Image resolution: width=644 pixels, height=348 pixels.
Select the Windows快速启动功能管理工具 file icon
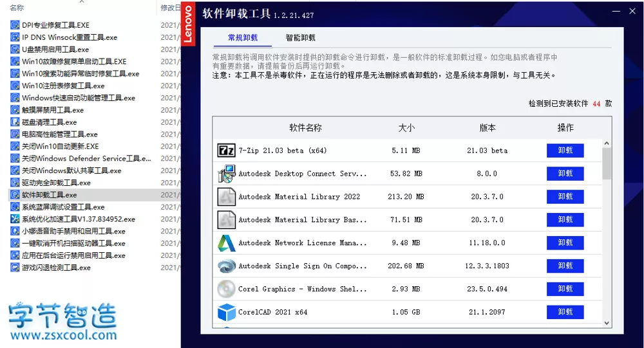[15, 98]
